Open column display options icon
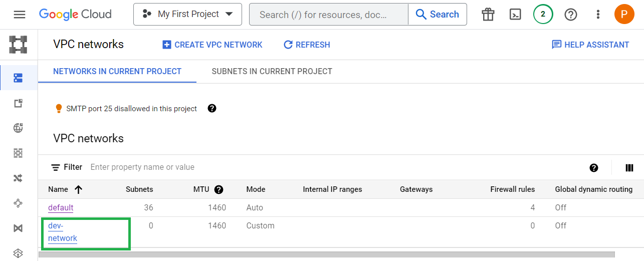The image size is (644, 261). click(x=629, y=168)
